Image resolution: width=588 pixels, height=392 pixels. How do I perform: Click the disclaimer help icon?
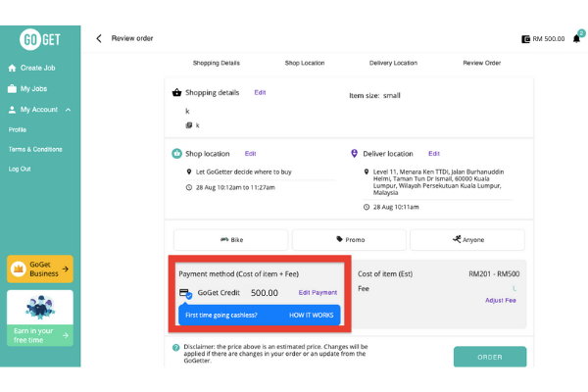point(175,347)
